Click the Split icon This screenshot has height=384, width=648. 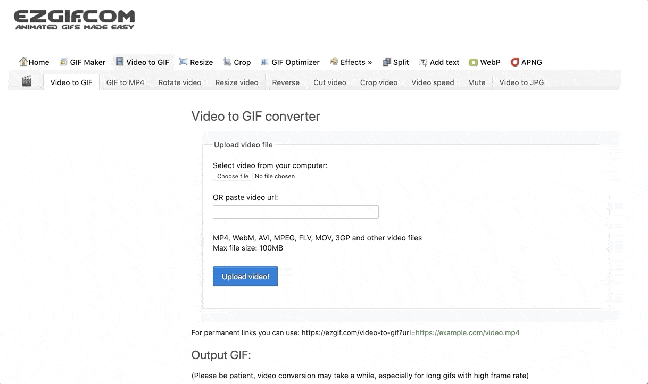(x=387, y=62)
